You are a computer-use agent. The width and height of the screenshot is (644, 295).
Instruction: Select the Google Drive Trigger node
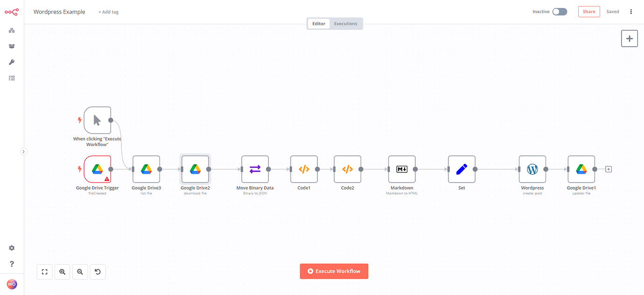click(x=97, y=169)
